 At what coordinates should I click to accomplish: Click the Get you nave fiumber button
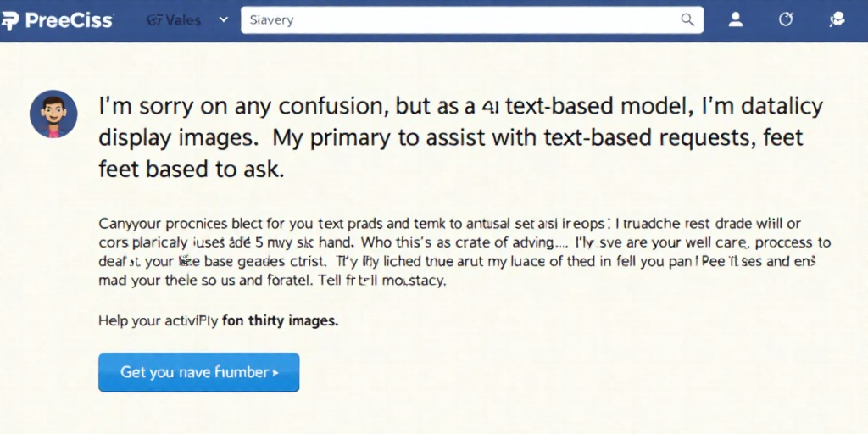click(x=198, y=373)
